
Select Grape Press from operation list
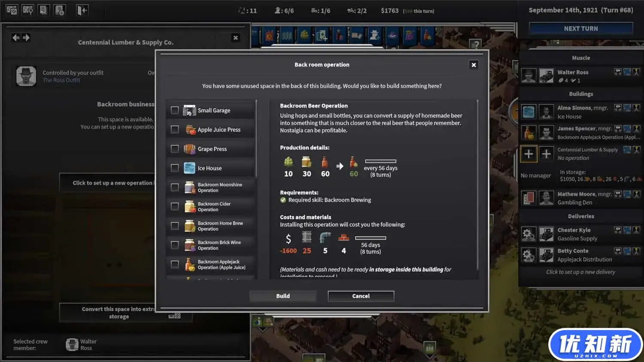(x=212, y=149)
